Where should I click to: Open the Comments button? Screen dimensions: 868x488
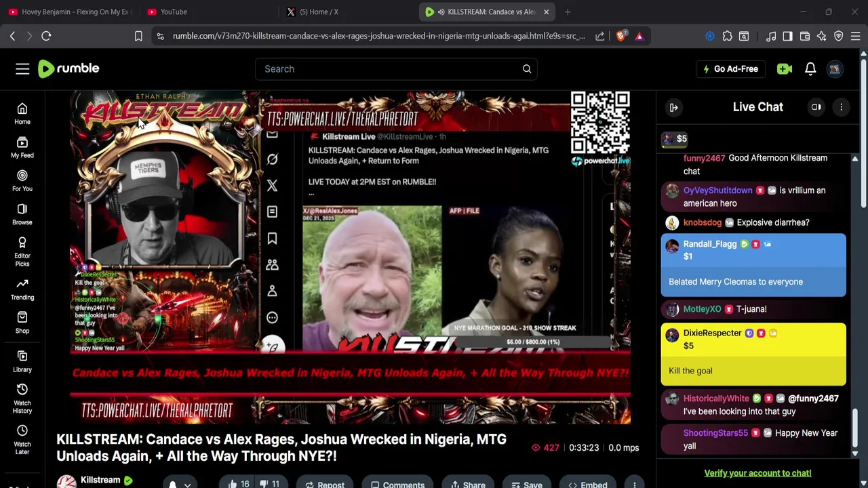pyautogui.click(x=398, y=484)
